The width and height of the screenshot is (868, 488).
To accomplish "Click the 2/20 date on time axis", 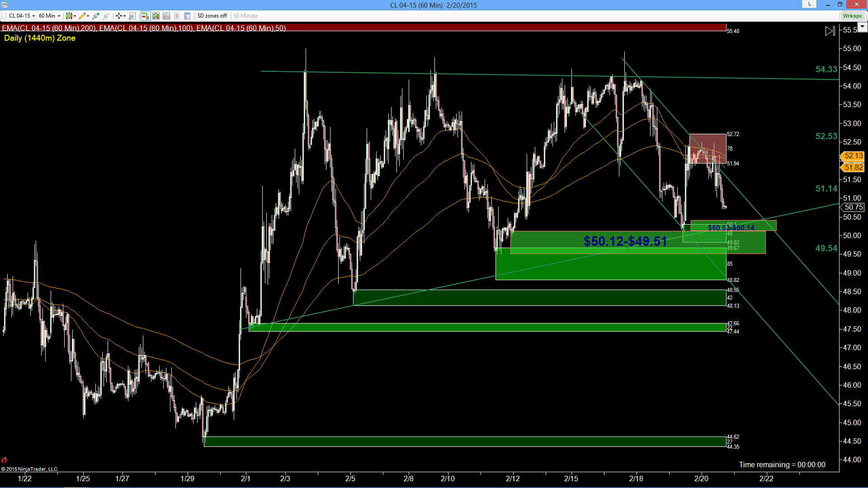I will click(x=701, y=479).
